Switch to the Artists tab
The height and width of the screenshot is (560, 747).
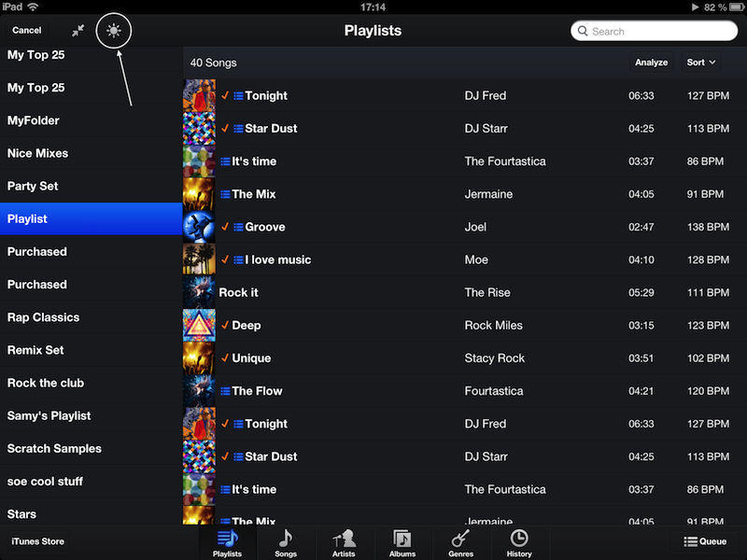point(344,542)
